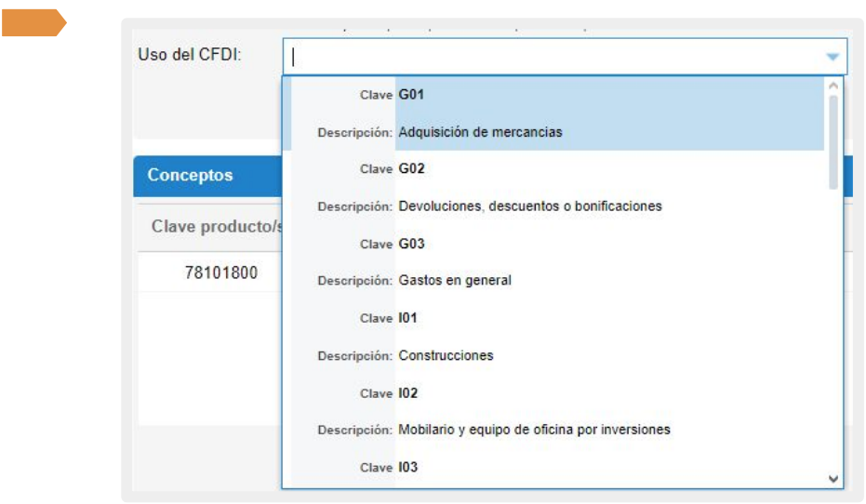
Task: Select clave G03 entry
Action: [411, 244]
